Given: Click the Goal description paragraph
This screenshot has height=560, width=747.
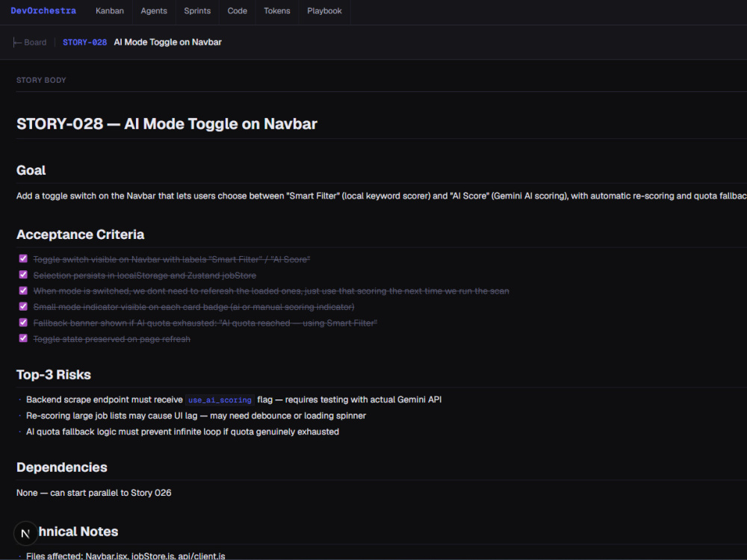Looking at the screenshot, I should click(381, 196).
